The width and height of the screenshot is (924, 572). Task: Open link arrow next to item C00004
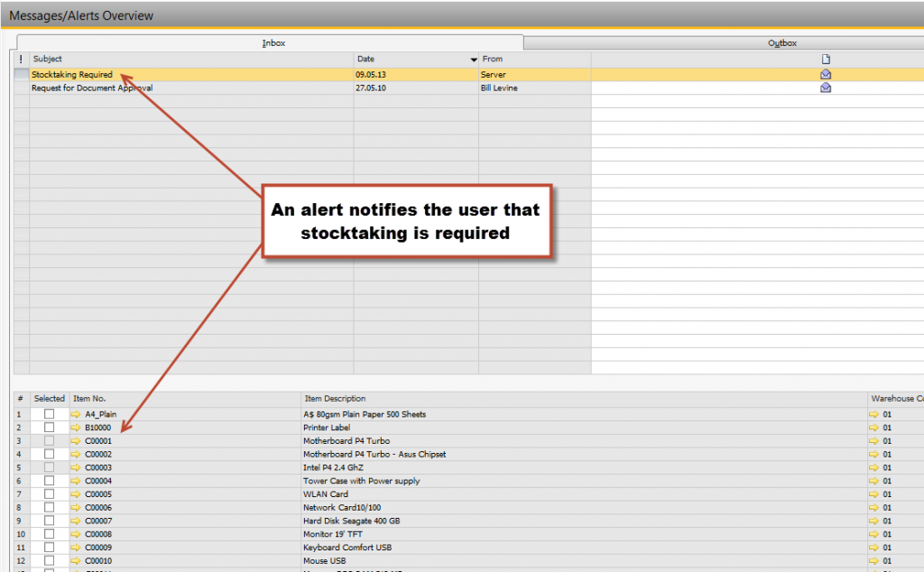[x=77, y=481]
